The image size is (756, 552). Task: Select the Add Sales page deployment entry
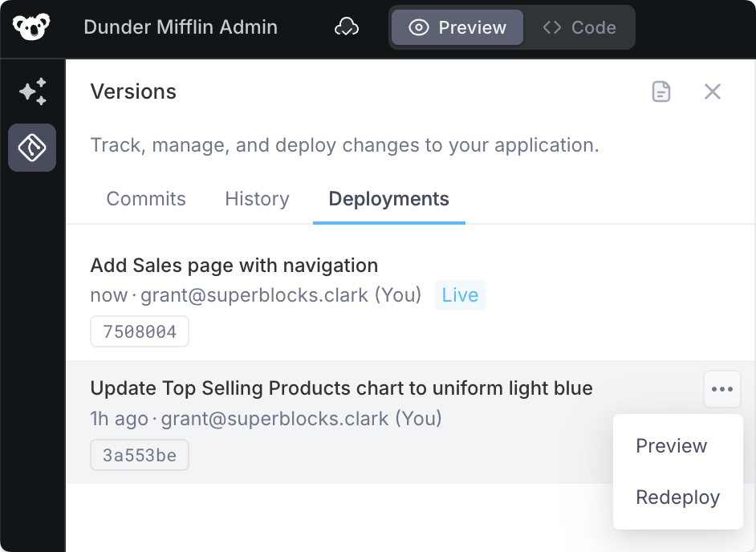234,265
